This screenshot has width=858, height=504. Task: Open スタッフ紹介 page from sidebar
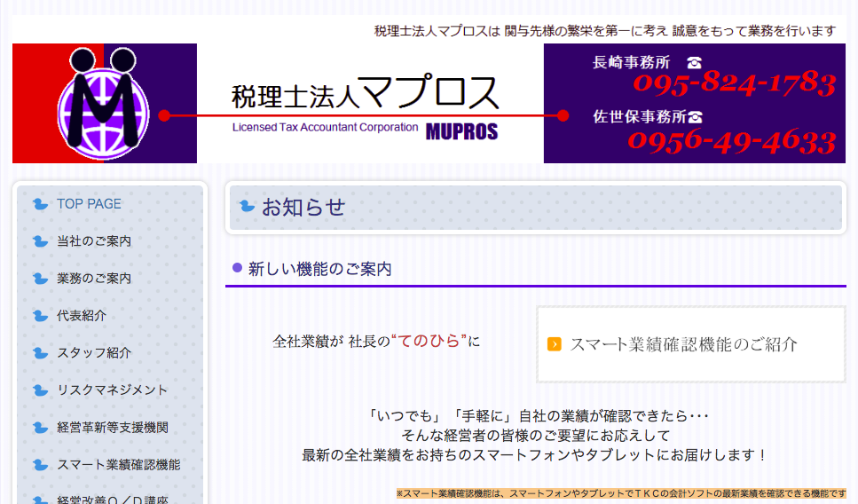pos(94,353)
